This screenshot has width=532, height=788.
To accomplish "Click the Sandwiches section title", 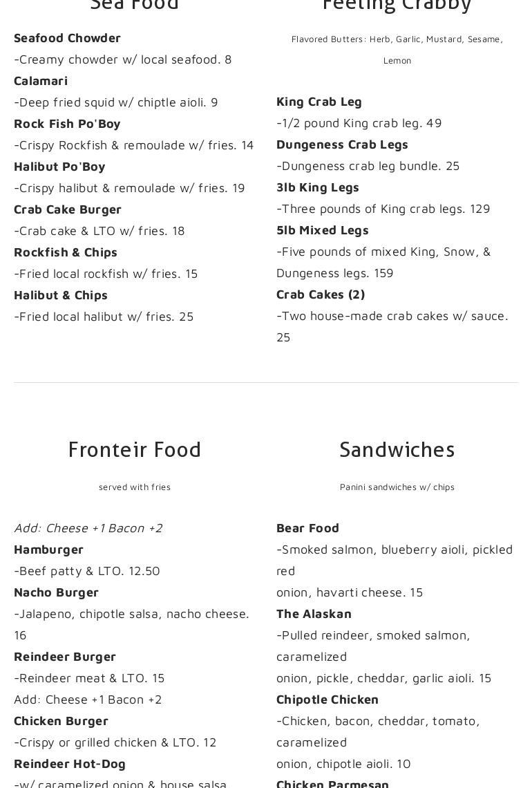I will pos(397,449).
